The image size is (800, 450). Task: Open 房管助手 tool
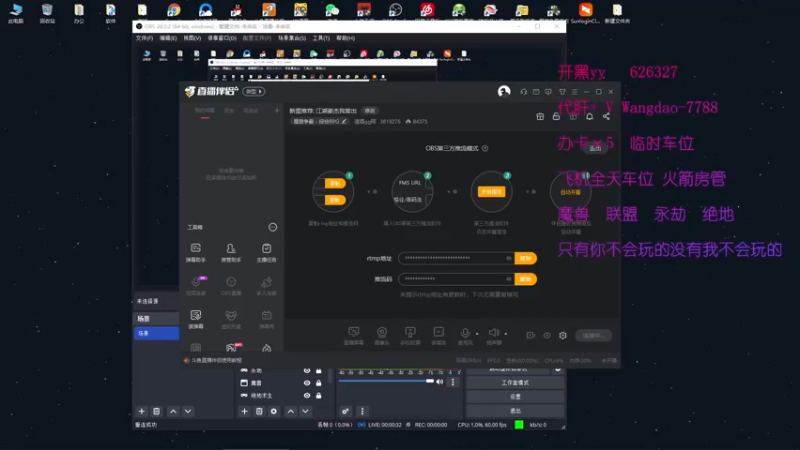pyautogui.click(x=231, y=253)
